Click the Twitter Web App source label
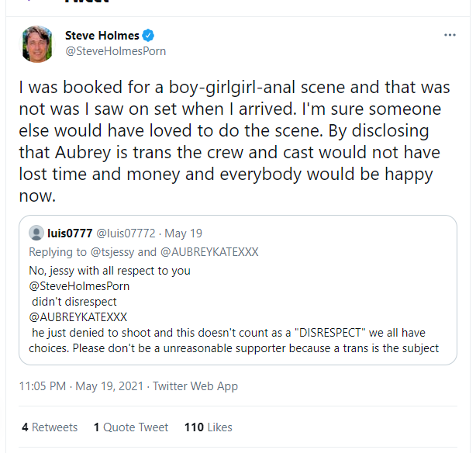Screen dimensions: 476x453 [x=195, y=386]
